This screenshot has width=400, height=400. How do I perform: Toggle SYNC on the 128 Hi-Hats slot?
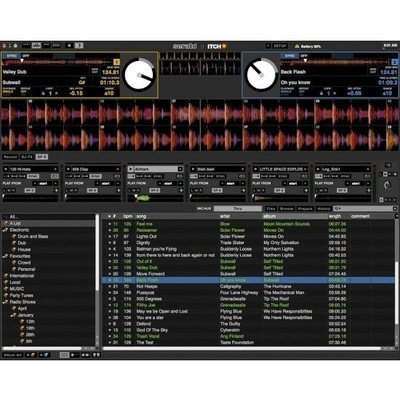tap(33, 176)
